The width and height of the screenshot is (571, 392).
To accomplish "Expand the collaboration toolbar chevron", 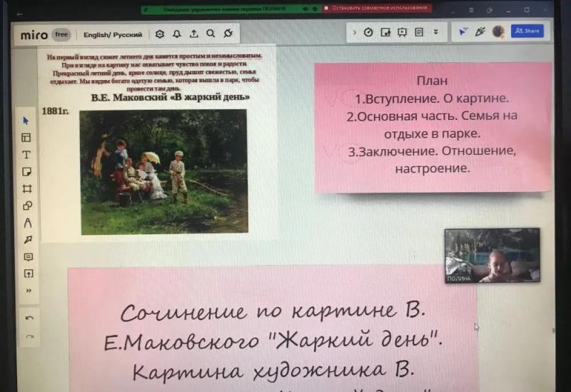I will coord(354,32).
